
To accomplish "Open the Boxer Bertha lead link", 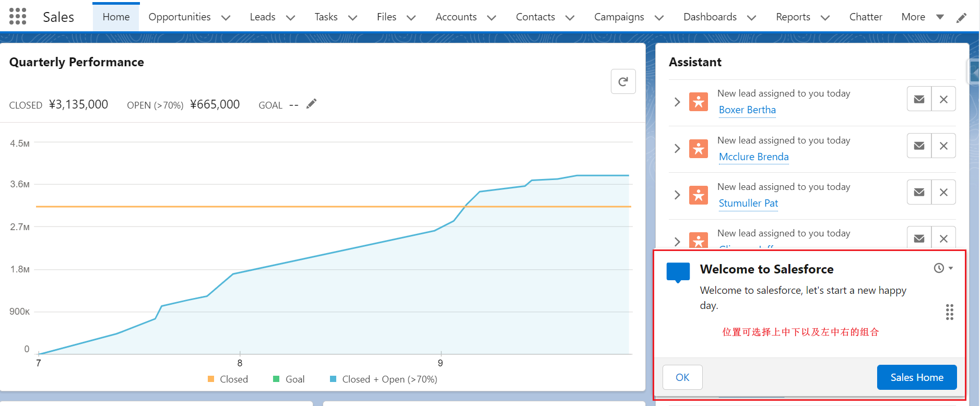I will click(747, 110).
